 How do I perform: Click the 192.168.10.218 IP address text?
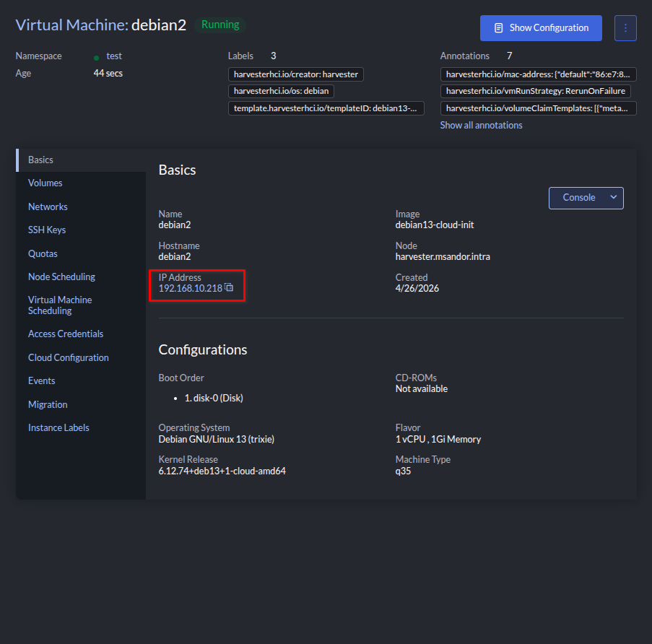(190, 288)
